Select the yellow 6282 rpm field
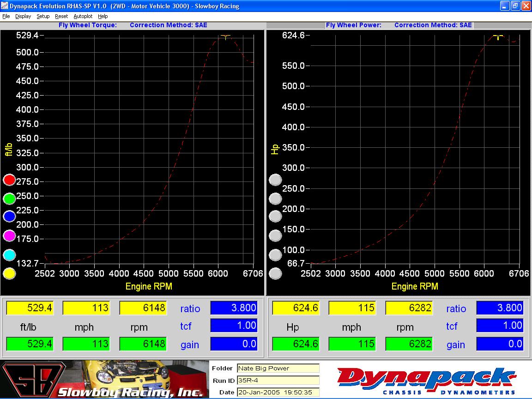Screen dimensions: 532x399 409,308
